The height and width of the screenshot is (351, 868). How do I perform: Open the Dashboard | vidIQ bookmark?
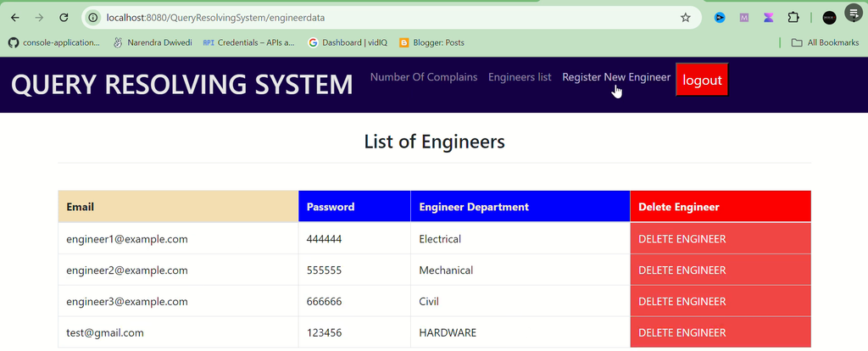348,42
